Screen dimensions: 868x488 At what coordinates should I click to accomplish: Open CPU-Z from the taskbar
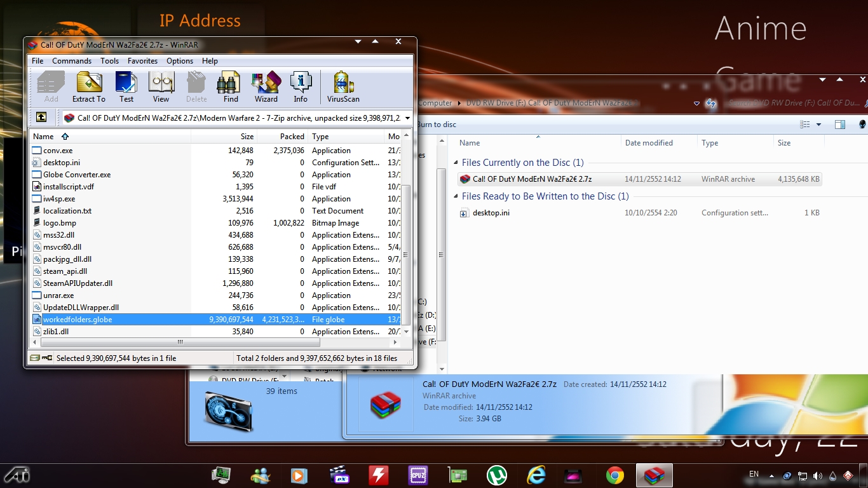418,475
